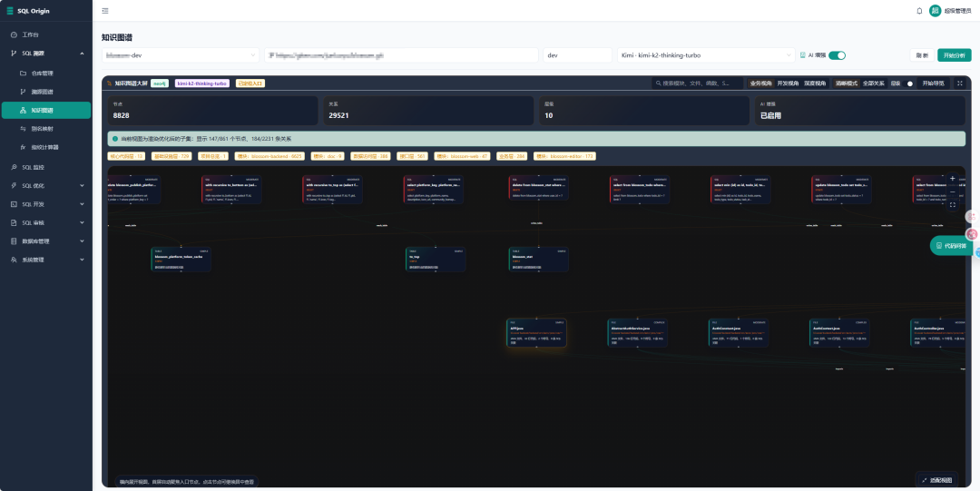This screenshot has height=491, width=980.
Task: Open the 指纹计算器 page
Action: [46, 147]
